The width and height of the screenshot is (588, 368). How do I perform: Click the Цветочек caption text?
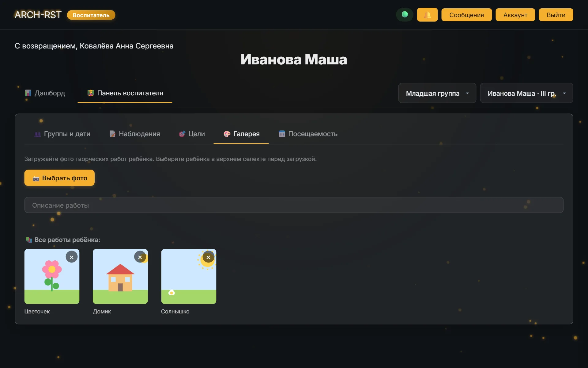click(37, 311)
